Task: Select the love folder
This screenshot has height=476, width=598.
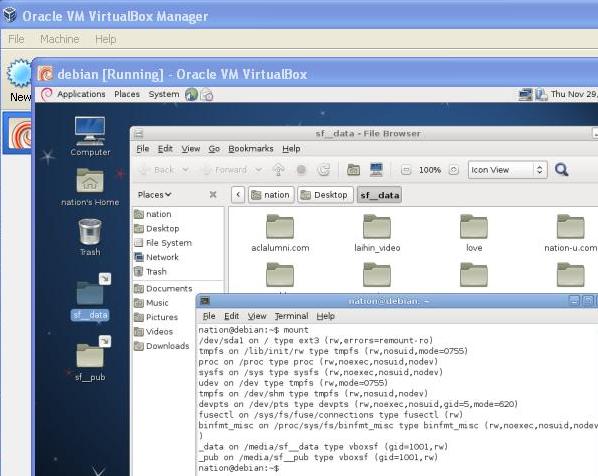Action: click(x=474, y=233)
